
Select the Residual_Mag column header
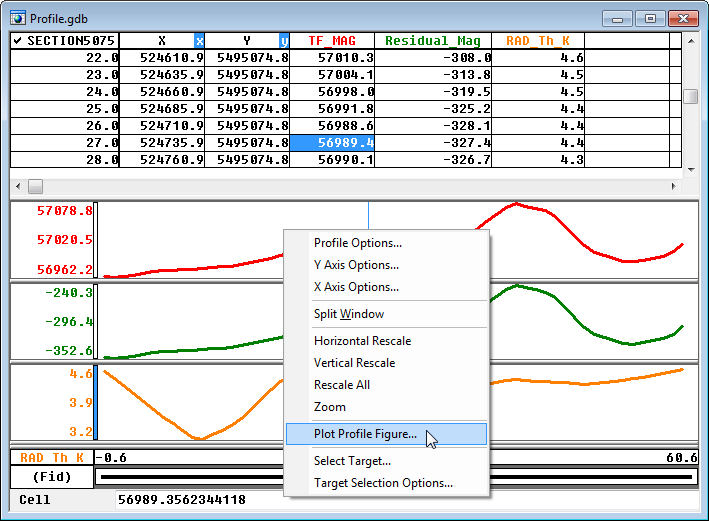[x=433, y=41]
